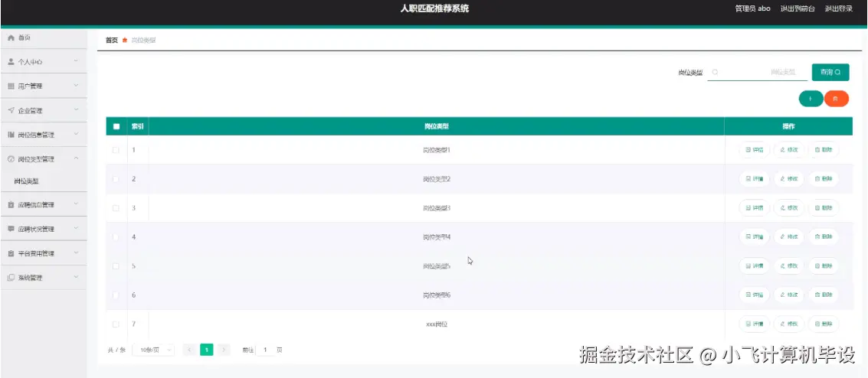Click the pagination previous page arrow
The height and width of the screenshot is (378, 868).
click(189, 350)
